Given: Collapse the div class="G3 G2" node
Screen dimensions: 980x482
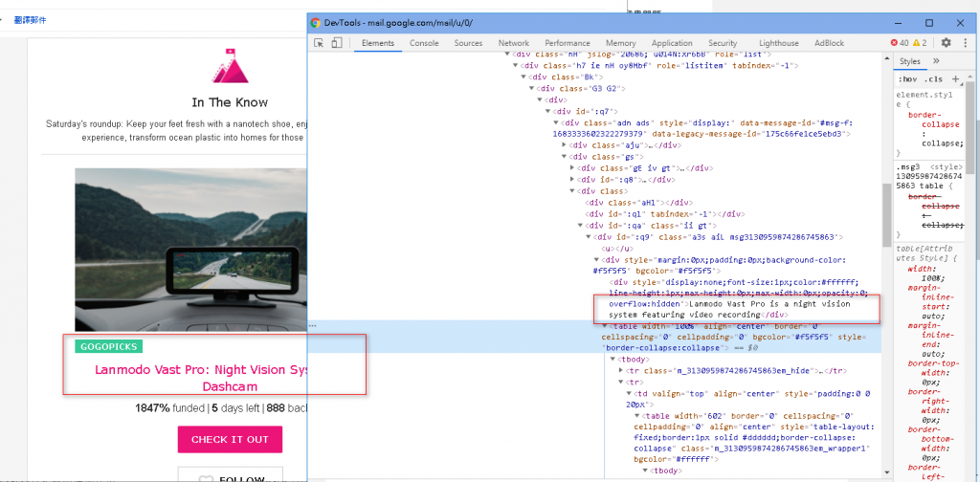Looking at the screenshot, I should click(531, 89).
